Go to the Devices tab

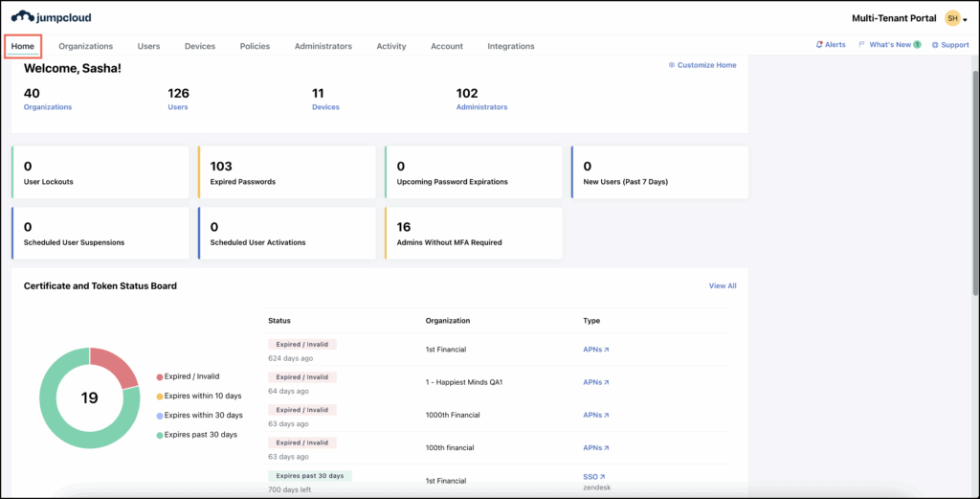200,46
